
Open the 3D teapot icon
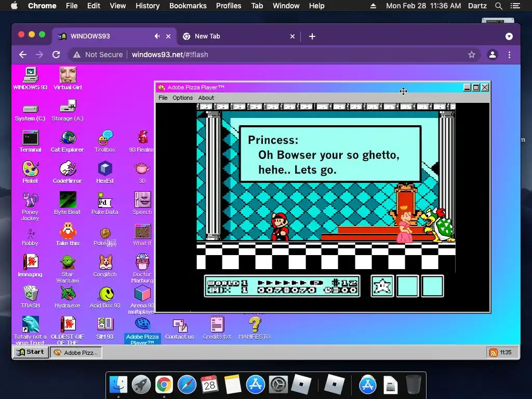(142, 173)
